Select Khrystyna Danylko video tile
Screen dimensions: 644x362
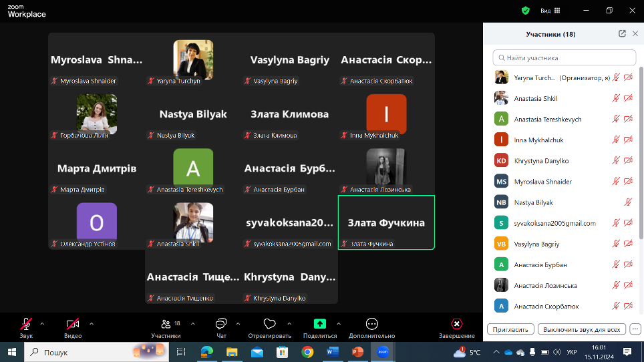coord(289,277)
